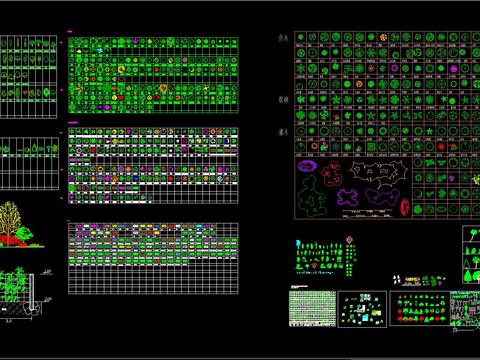
Task: Select the yellow and red planting strip elevation
Action: pyautogui.click(x=413, y=280)
